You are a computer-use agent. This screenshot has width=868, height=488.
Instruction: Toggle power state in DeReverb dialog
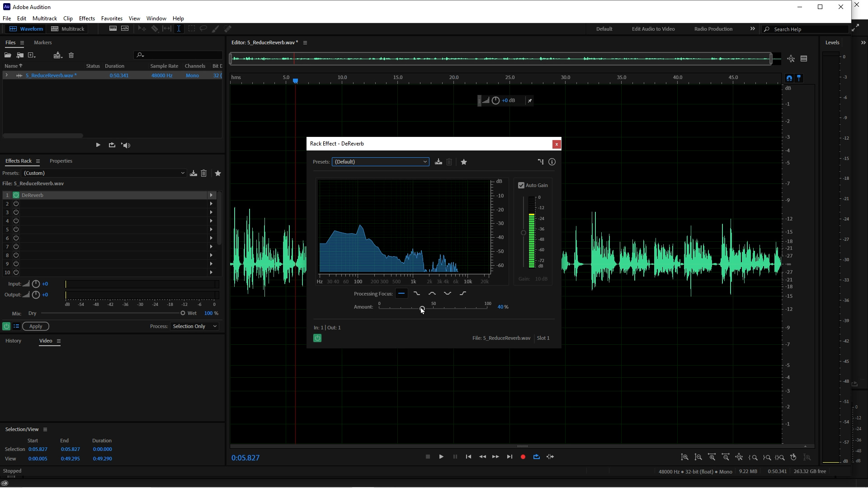click(x=317, y=338)
